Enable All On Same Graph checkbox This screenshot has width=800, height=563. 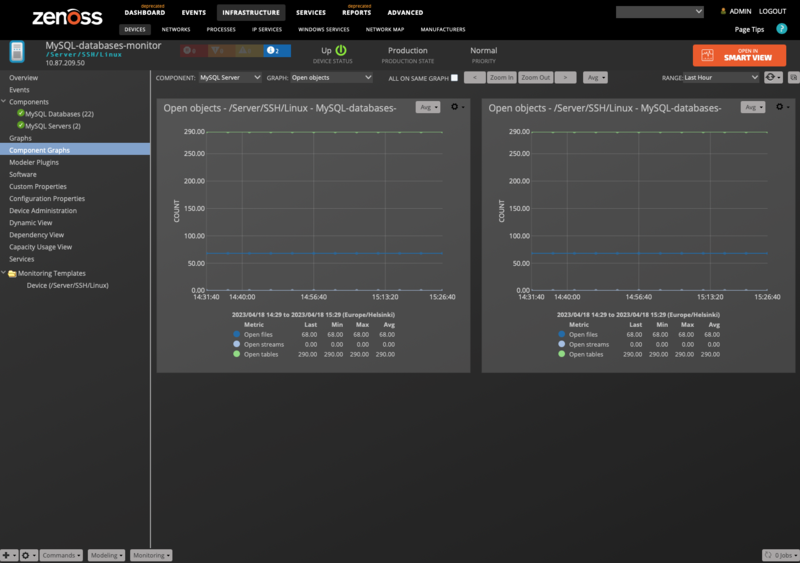454,78
